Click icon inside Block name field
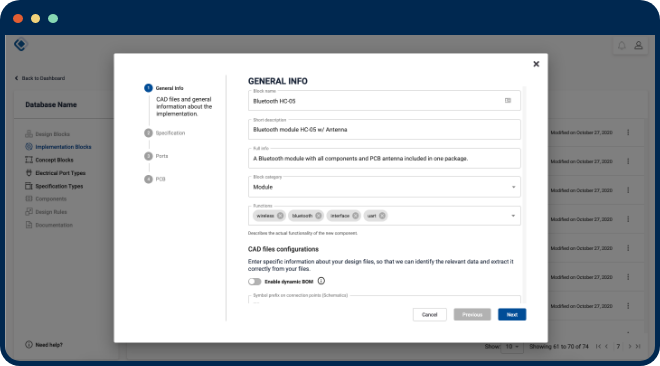660x366 pixels. 508,101
